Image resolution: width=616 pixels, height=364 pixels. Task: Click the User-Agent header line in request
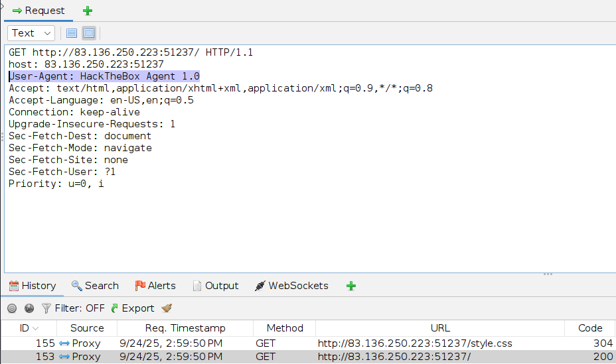(x=104, y=76)
